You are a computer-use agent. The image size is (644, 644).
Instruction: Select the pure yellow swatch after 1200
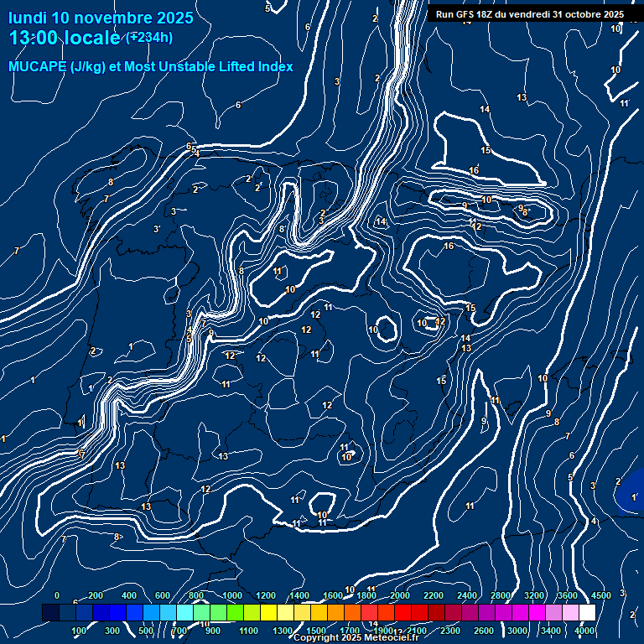(x=268, y=612)
